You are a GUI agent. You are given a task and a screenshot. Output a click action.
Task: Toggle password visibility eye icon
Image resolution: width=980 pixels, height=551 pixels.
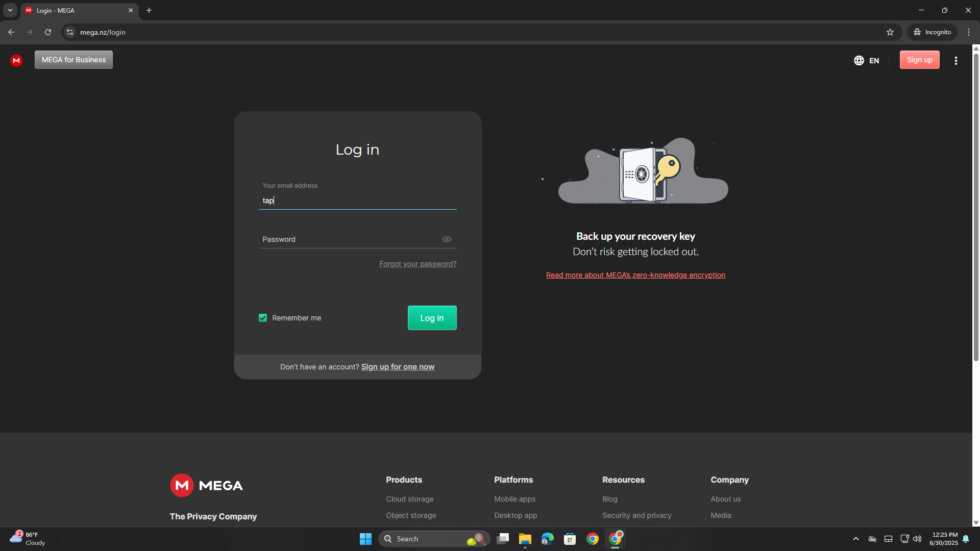click(447, 239)
